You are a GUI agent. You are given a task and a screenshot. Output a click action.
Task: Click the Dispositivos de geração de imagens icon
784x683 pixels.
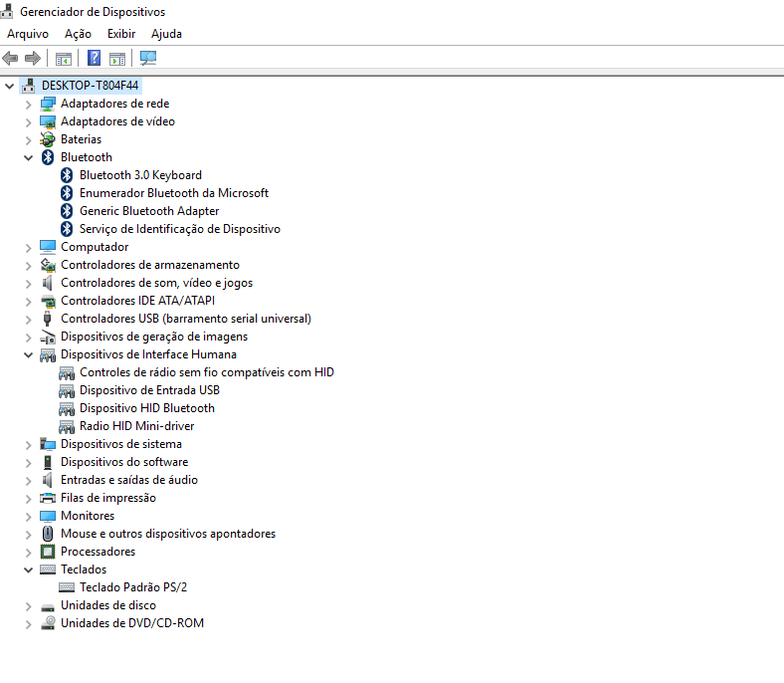(x=48, y=338)
